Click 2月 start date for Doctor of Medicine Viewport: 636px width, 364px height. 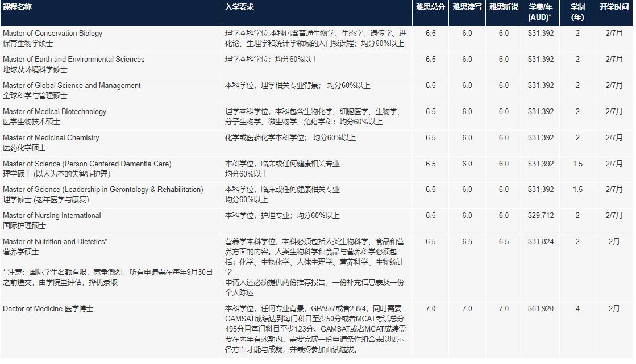tap(614, 309)
